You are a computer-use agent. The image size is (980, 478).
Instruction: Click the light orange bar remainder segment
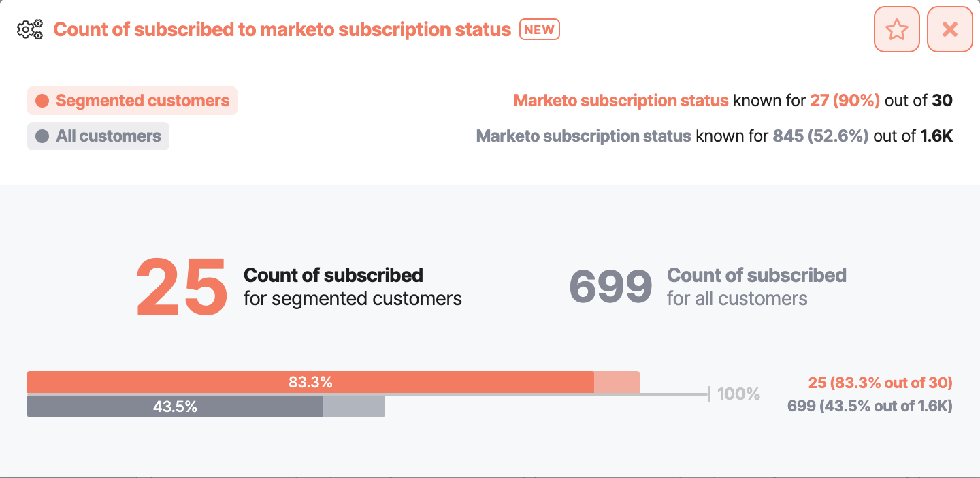617,382
